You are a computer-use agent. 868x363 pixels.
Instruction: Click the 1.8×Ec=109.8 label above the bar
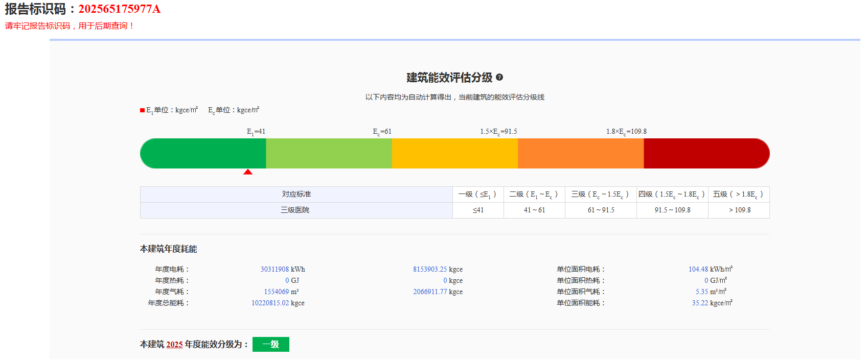coord(626,132)
